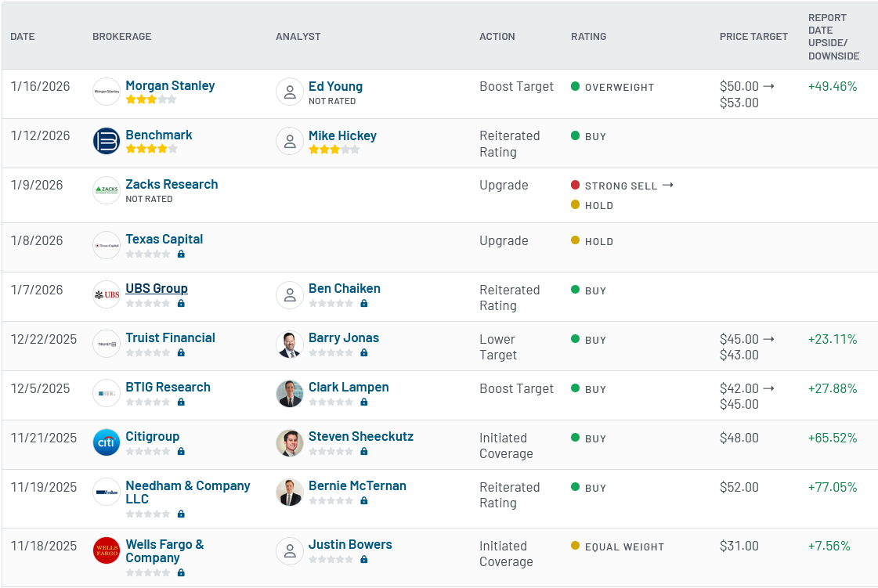878x588 pixels.
Task: Click the lock icon under Justin Bowers
Action: tap(364, 560)
